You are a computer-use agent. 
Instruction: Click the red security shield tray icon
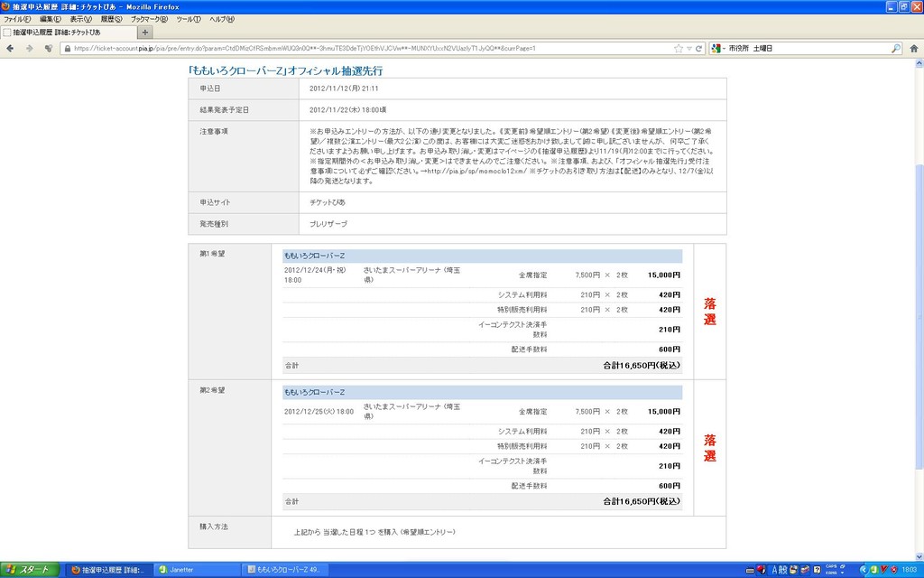click(894, 570)
